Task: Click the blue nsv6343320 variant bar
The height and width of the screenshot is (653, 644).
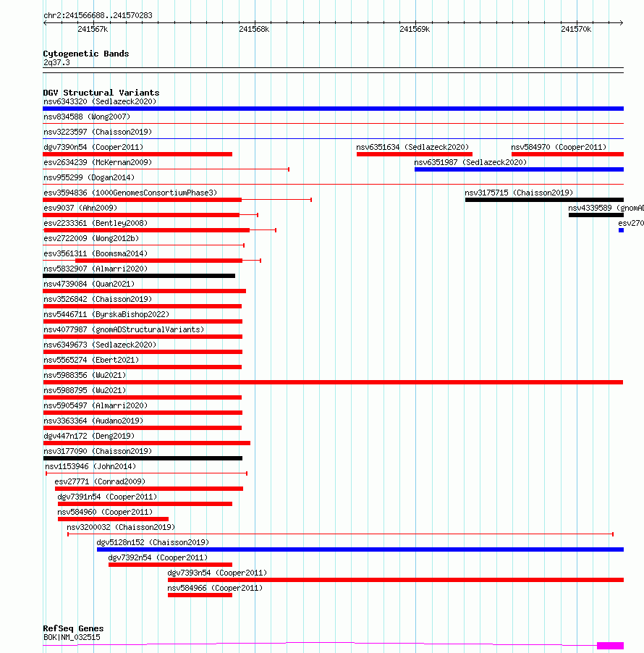Action: point(333,109)
